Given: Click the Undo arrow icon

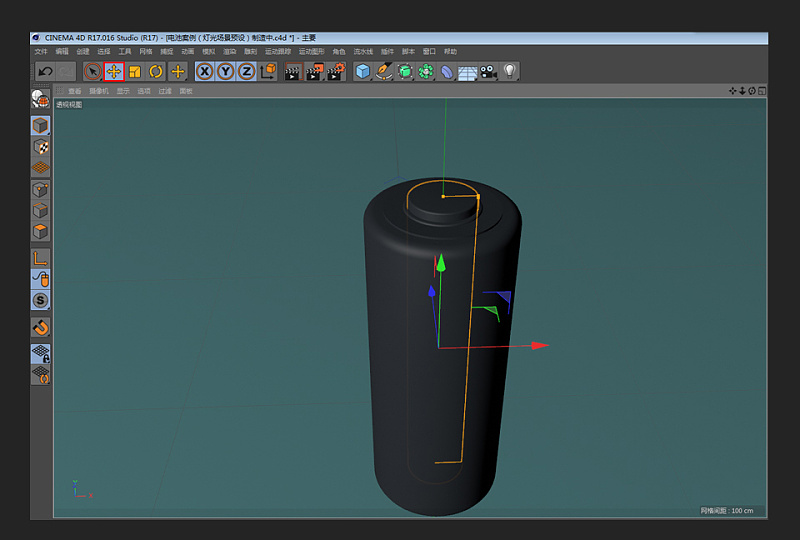Looking at the screenshot, I should click(45, 71).
